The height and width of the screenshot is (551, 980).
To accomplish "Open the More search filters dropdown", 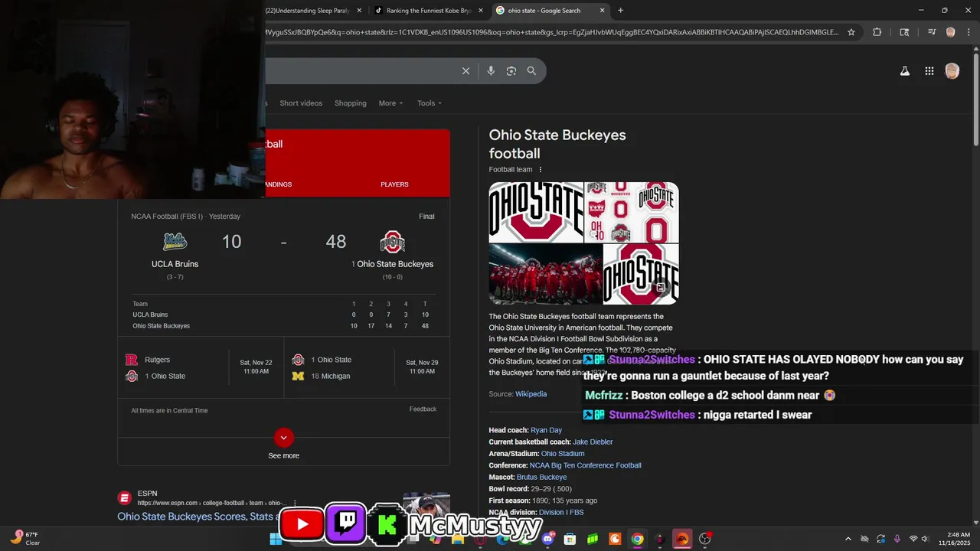I will 390,103.
